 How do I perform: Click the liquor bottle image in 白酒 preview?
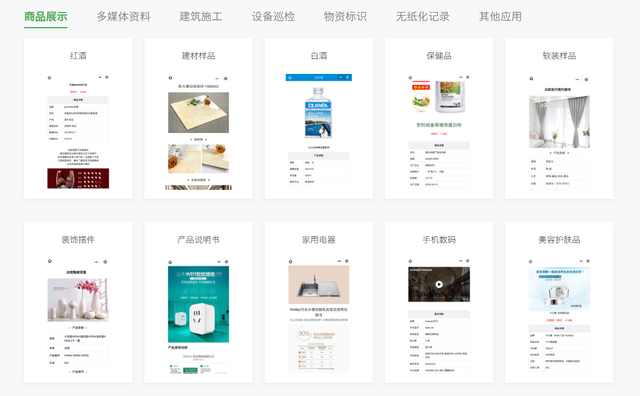click(x=318, y=112)
